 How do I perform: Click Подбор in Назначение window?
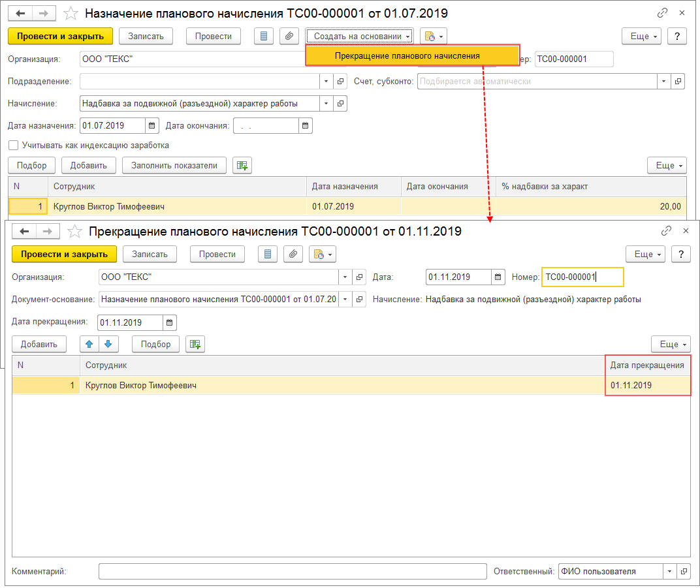click(x=32, y=166)
